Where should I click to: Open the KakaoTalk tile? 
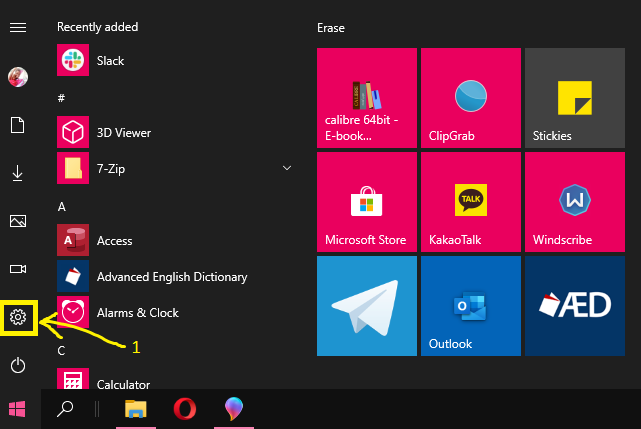pos(471,202)
